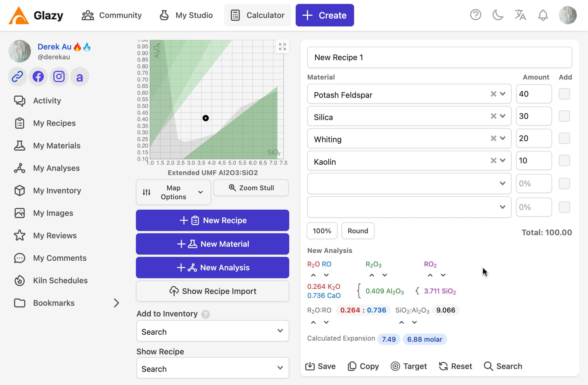Click the Inventory help question icon
The image size is (588, 385).
coord(205,314)
